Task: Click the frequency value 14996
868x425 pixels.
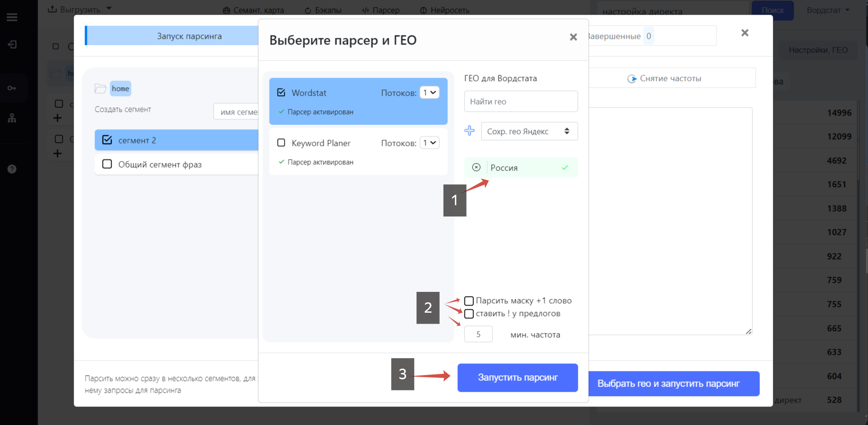Action: [839, 113]
